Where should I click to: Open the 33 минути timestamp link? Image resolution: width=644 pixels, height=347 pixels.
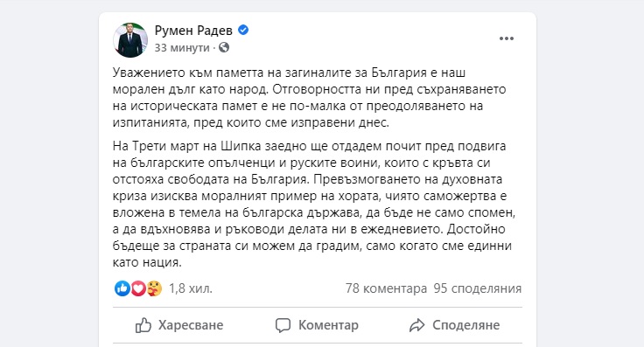point(182,47)
